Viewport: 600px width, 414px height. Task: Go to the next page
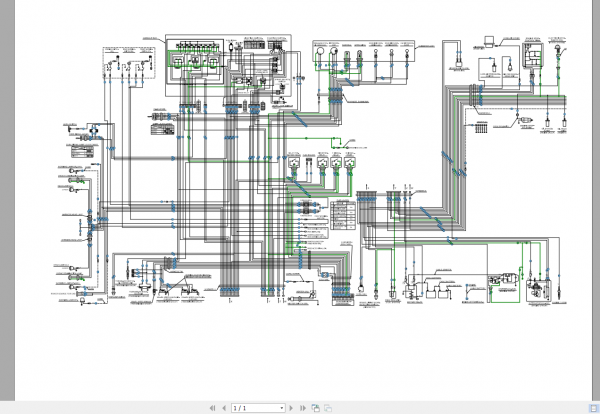click(291, 408)
